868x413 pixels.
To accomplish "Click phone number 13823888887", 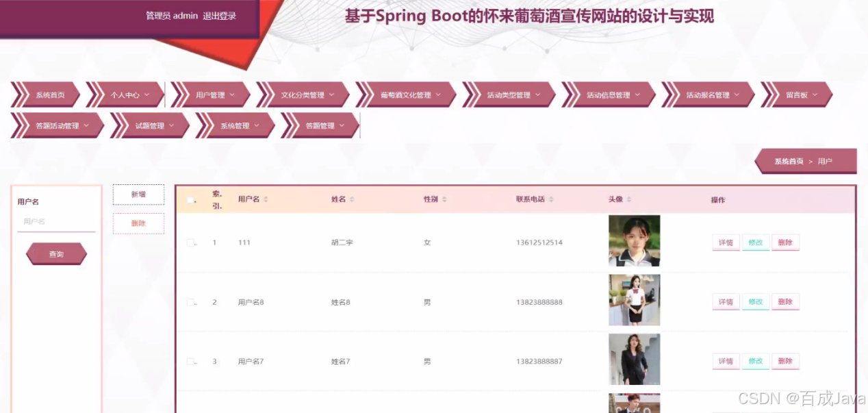I will point(539,361).
